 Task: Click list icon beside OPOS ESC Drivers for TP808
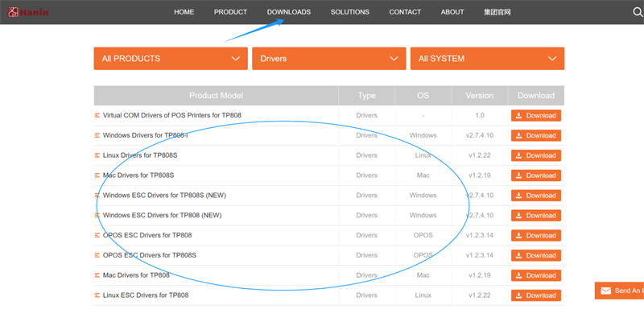click(97, 235)
